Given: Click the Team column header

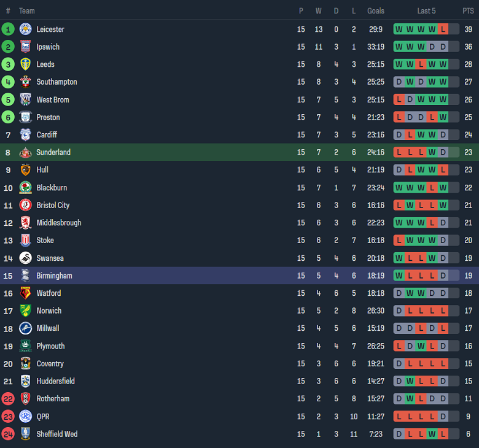Looking at the screenshot, I should click(27, 11).
